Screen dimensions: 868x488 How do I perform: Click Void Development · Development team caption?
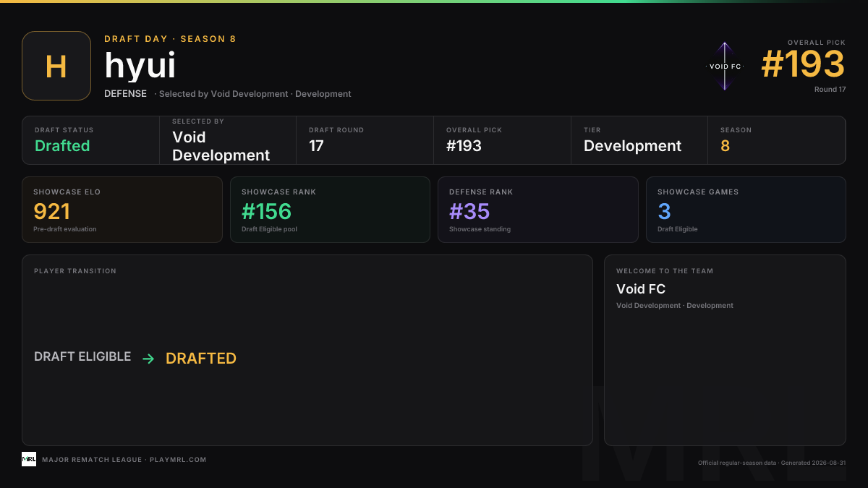click(x=675, y=306)
